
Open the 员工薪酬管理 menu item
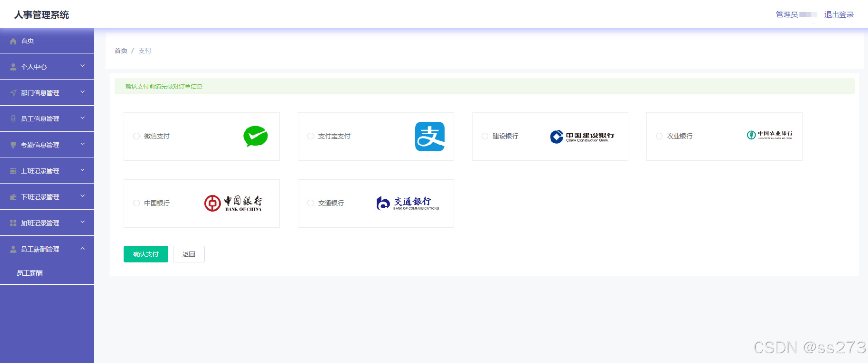(x=47, y=249)
